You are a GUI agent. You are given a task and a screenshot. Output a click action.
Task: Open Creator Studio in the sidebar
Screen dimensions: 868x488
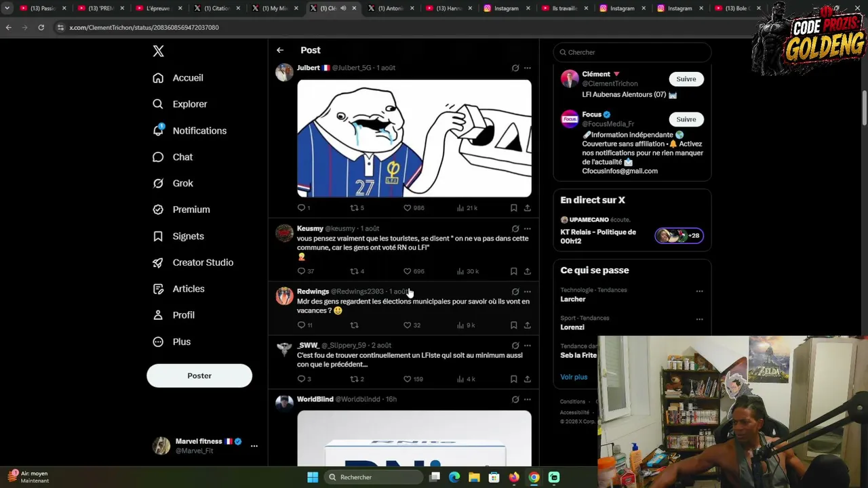coord(193,262)
